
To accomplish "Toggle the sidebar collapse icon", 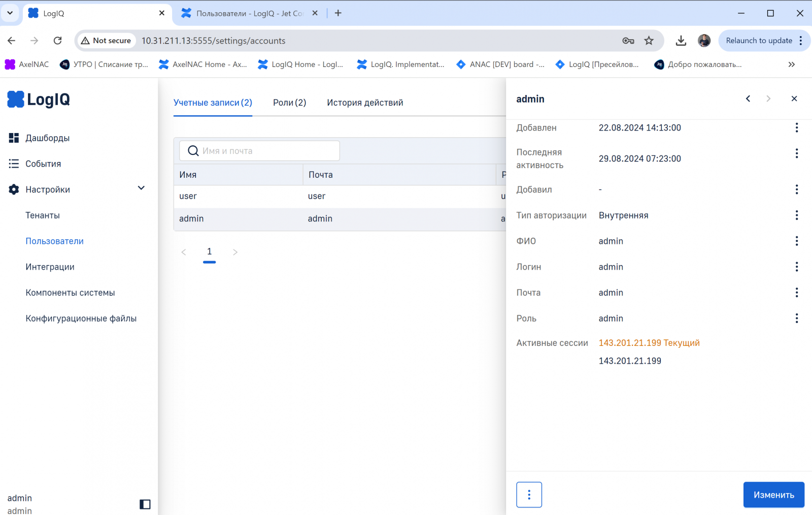I will pos(145,504).
